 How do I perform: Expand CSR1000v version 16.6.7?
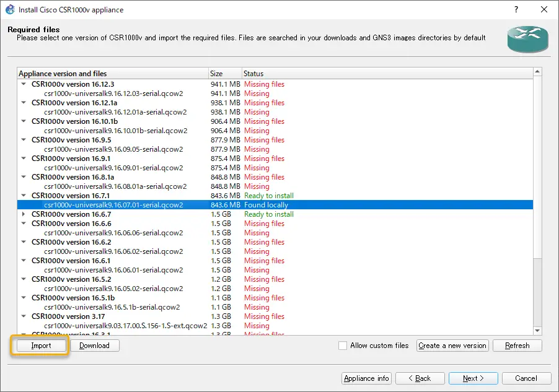point(24,214)
